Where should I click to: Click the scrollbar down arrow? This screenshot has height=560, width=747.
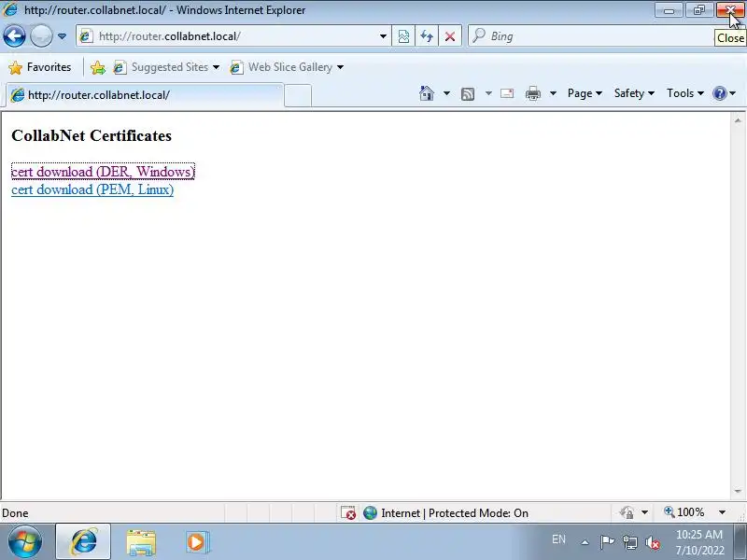(738, 491)
